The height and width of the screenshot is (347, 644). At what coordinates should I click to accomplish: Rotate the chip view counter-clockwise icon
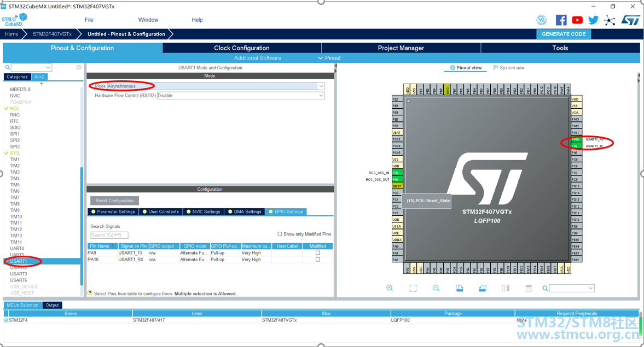click(483, 289)
